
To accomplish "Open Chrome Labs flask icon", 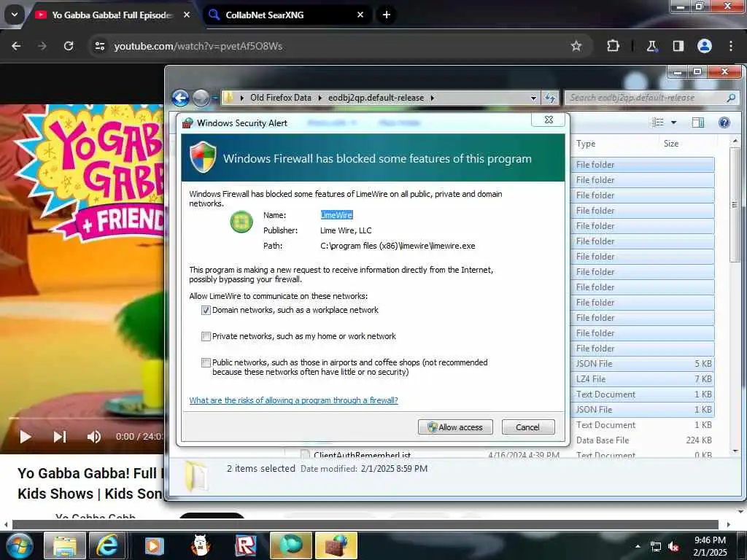I will point(651,46).
